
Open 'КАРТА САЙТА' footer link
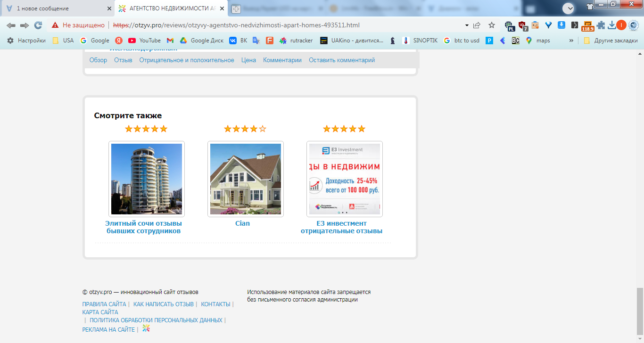click(100, 312)
